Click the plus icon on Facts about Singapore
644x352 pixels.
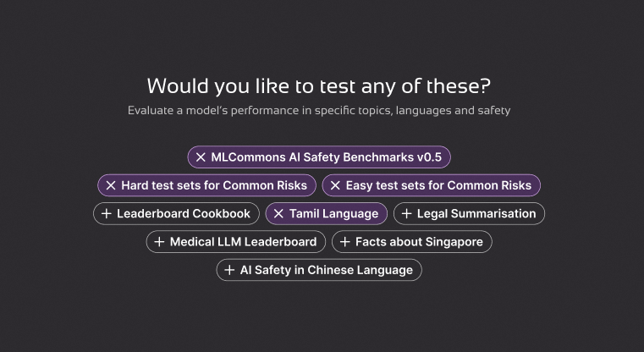tap(344, 242)
